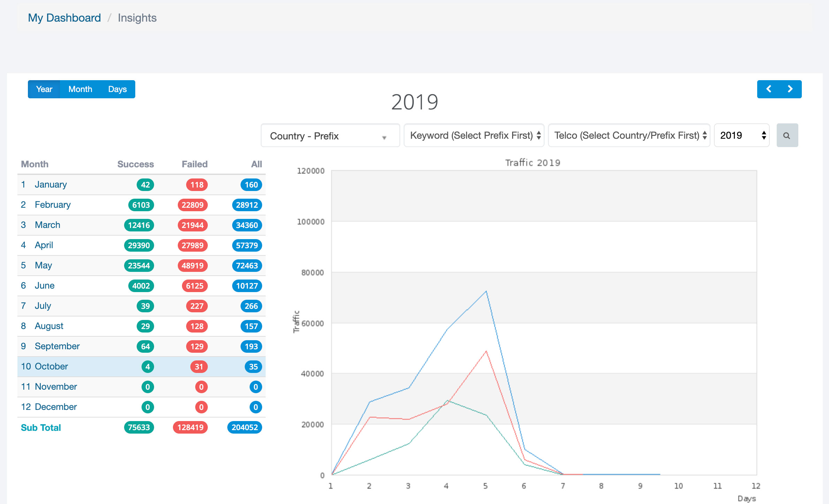Click February failed badge 22809
This screenshot has width=829, height=504.
[x=192, y=205]
